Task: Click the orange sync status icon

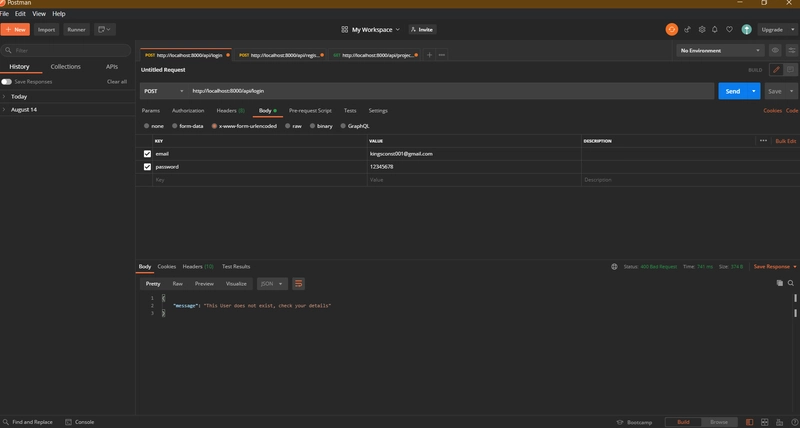Action: (671, 30)
